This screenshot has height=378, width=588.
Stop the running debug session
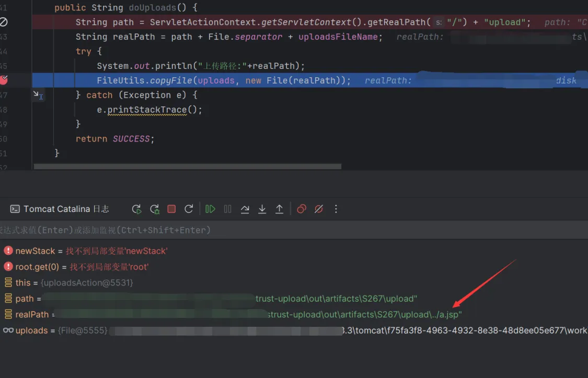[x=171, y=209]
